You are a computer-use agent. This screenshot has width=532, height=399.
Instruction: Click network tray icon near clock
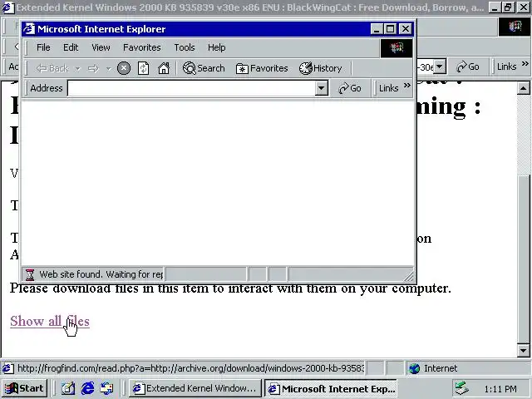[462, 388]
